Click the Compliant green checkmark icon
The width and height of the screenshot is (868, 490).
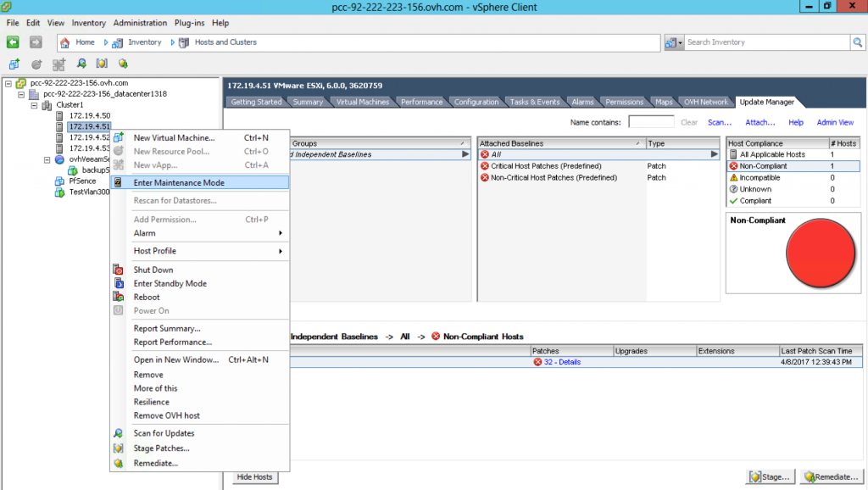tap(733, 201)
